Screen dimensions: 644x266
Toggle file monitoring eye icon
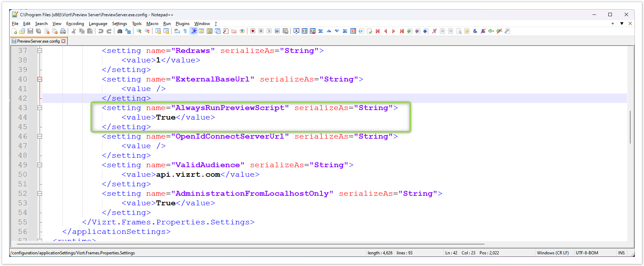[242, 31]
